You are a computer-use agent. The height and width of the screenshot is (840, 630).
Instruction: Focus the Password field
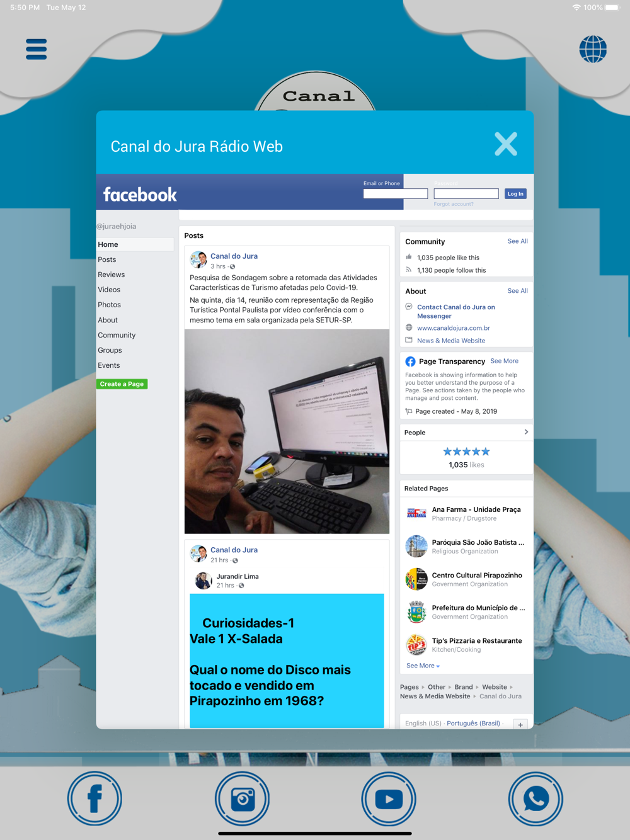(466, 194)
